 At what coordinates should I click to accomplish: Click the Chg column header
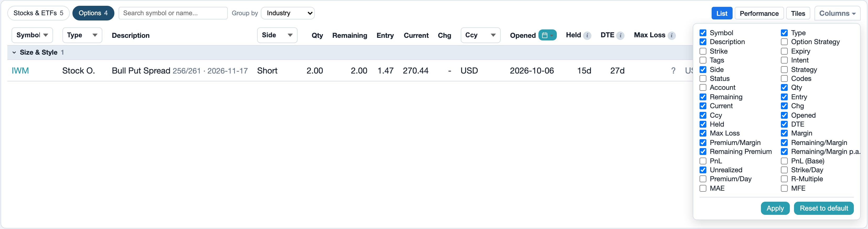[444, 35]
